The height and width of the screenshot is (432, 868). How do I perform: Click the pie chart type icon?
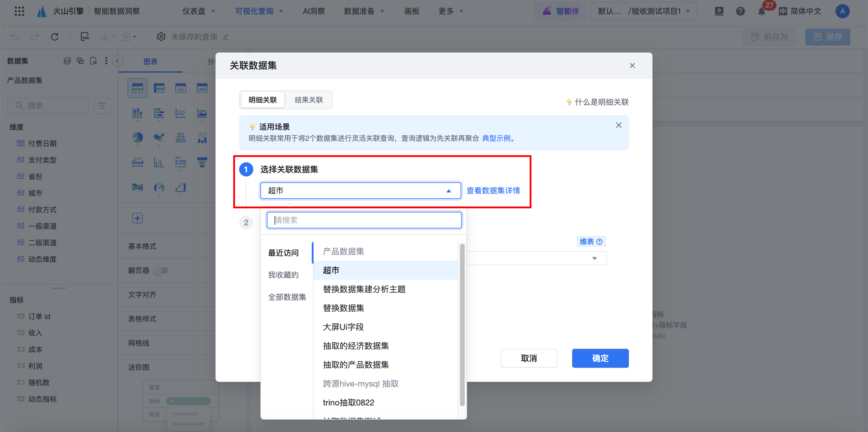[137, 138]
